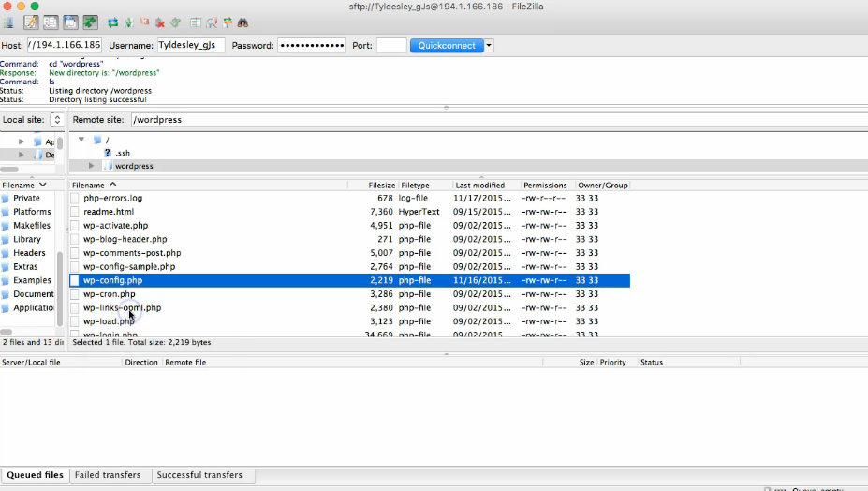Click the Makefiles folder icon
The width and height of the screenshot is (868, 491).
6,226
